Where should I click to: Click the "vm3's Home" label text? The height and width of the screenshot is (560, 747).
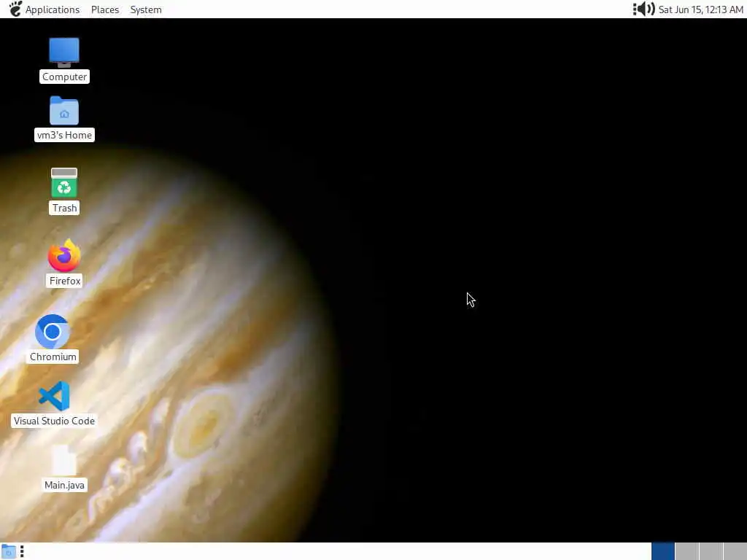click(64, 135)
